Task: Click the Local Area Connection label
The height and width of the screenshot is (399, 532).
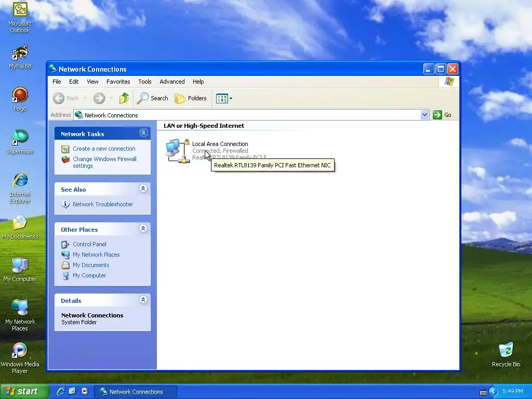Action: 220,144
